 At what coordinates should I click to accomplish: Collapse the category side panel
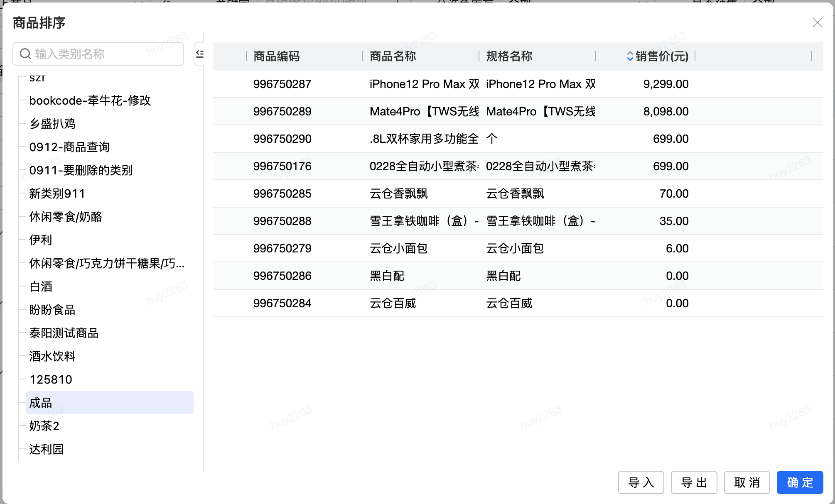tap(200, 54)
